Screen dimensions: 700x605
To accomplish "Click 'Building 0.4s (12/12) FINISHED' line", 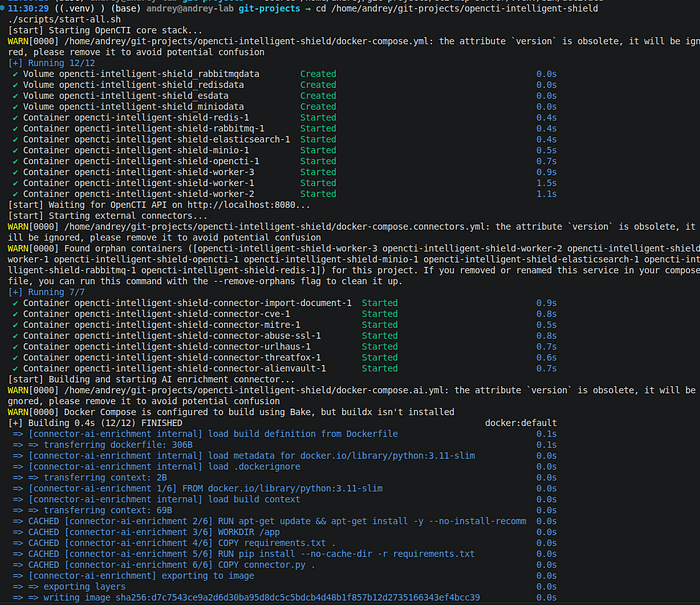I will click(x=95, y=423).
